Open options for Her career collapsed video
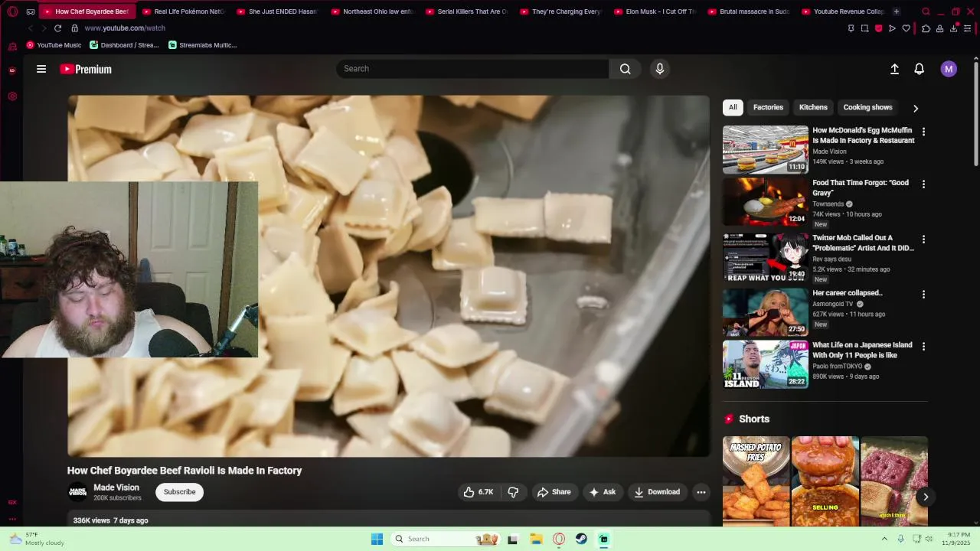980x551 pixels. [923, 294]
